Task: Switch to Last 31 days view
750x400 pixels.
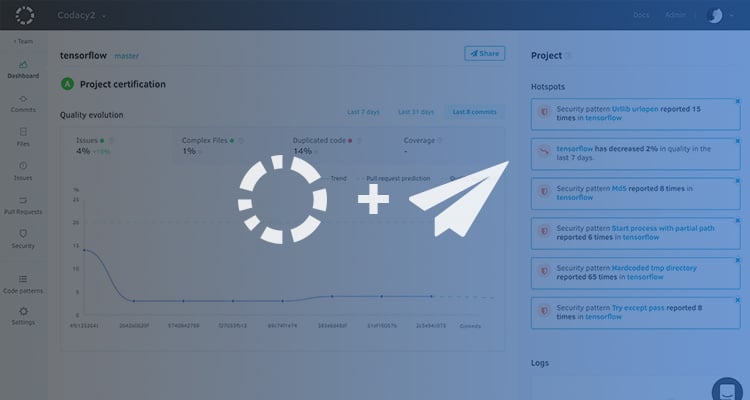Action: [x=416, y=112]
